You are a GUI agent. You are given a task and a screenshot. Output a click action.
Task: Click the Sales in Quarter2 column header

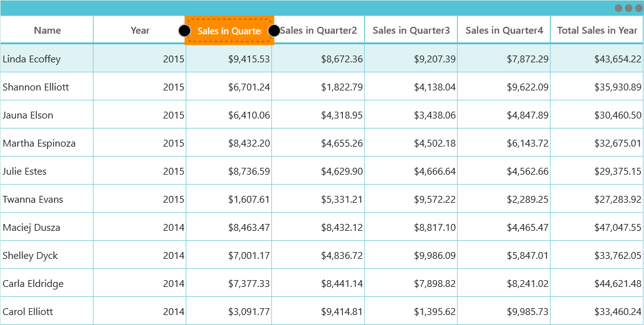319,30
